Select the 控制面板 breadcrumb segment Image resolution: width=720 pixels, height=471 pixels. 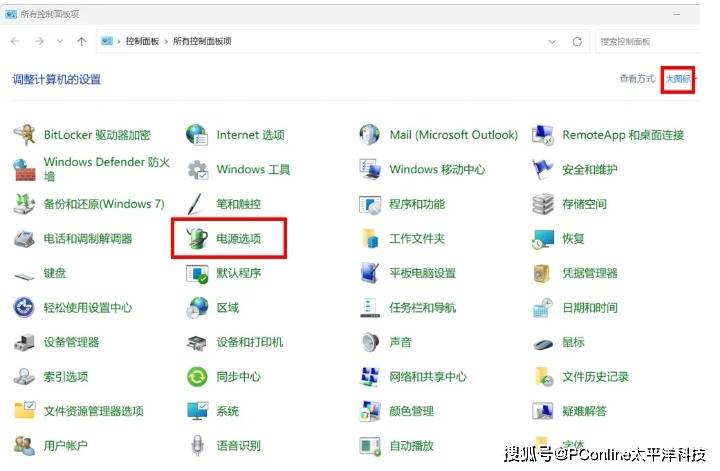tap(142, 41)
